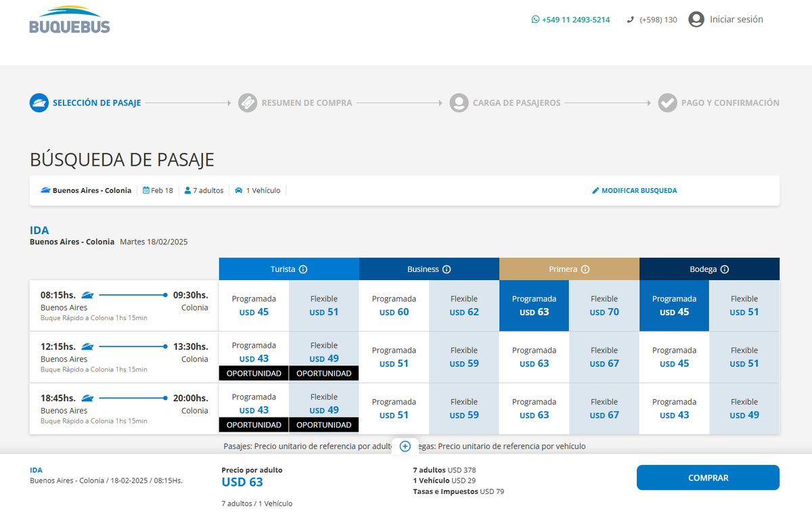Open the Bodega info icon

pos(725,269)
